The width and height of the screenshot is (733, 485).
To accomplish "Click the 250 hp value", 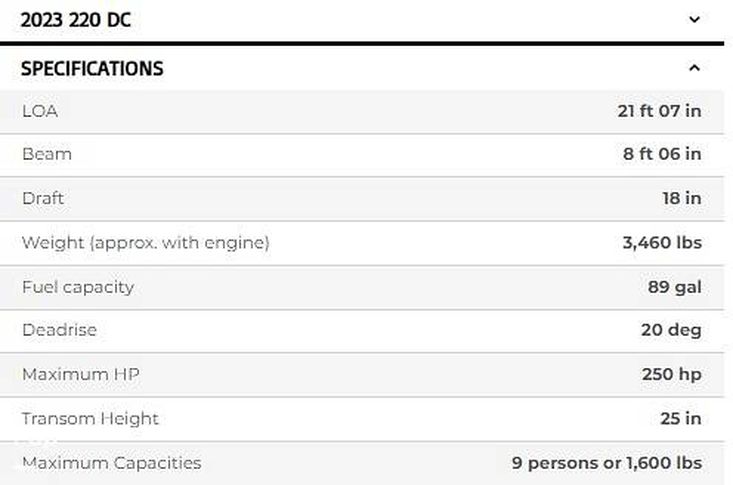I will (672, 375).
